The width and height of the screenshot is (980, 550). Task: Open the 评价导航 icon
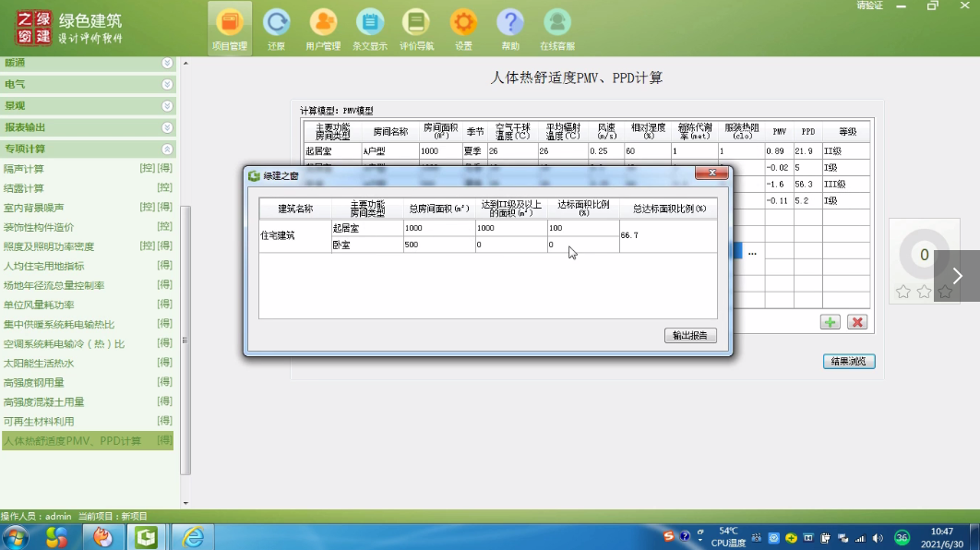416,29
